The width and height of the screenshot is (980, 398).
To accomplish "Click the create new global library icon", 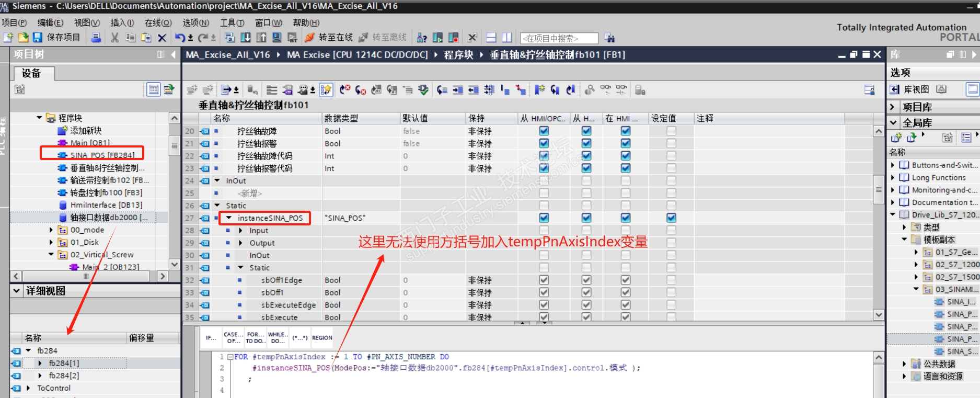I will (x=896, y=137).
